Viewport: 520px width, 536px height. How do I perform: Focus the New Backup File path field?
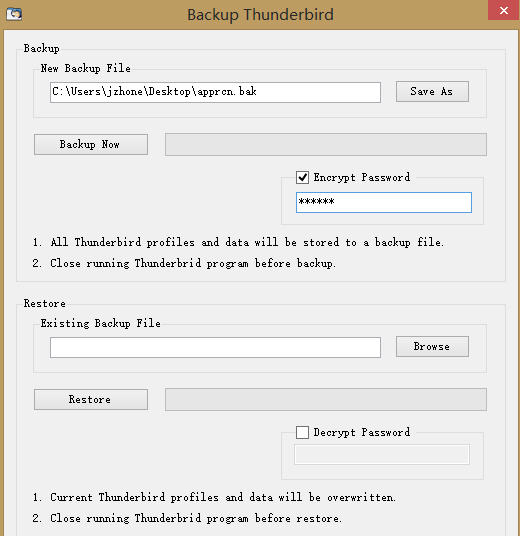[x=215, y=92]
